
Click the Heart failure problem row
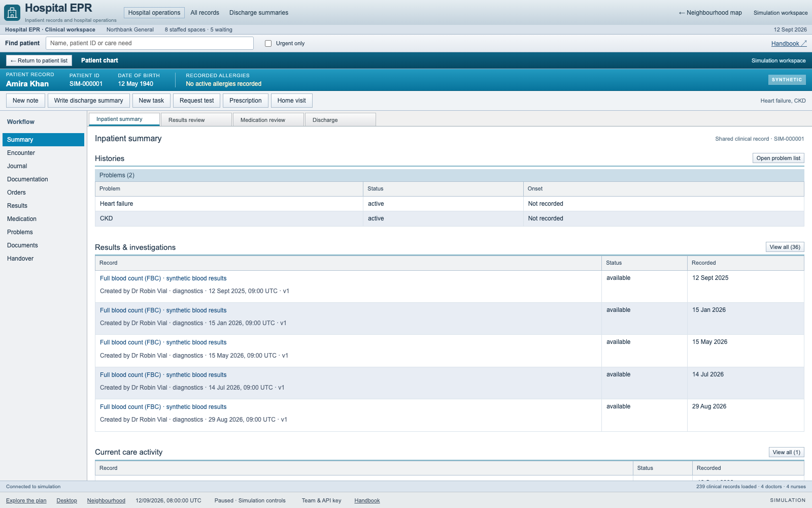[449, 204]
